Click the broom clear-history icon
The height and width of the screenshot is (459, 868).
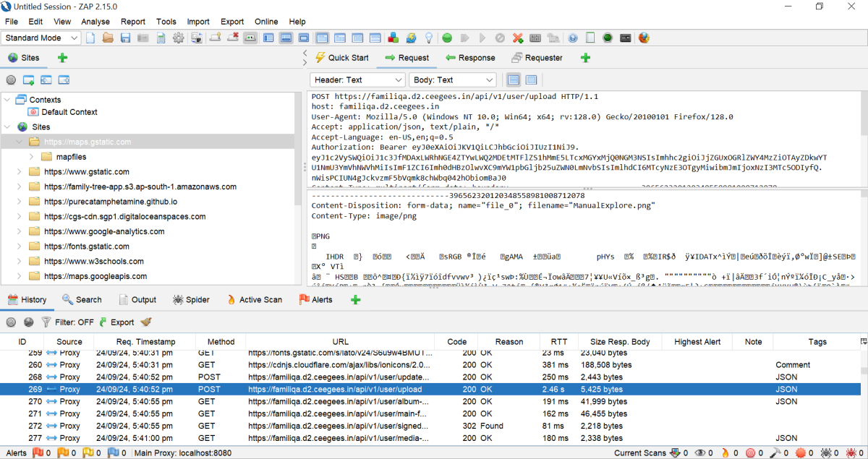click(146, 322)
